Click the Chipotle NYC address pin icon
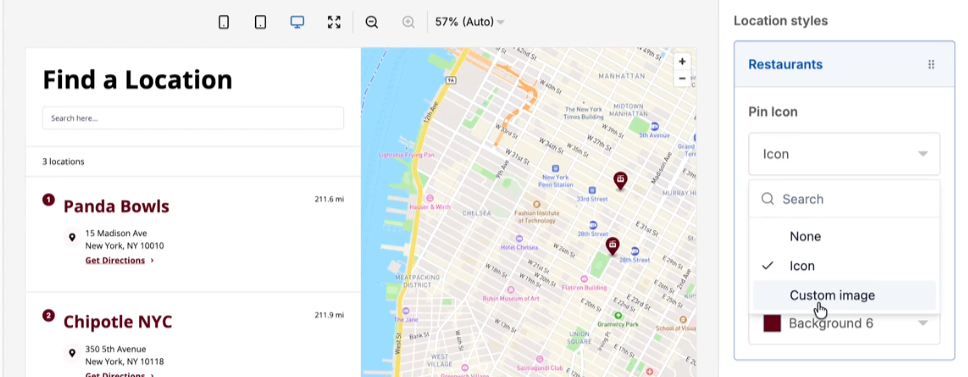 pyautogui.click(x=72, y=353)
